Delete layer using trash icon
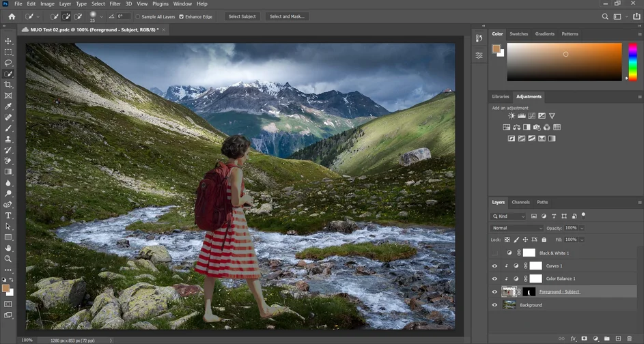The image size is (644, 344). (x=629, y=339)
